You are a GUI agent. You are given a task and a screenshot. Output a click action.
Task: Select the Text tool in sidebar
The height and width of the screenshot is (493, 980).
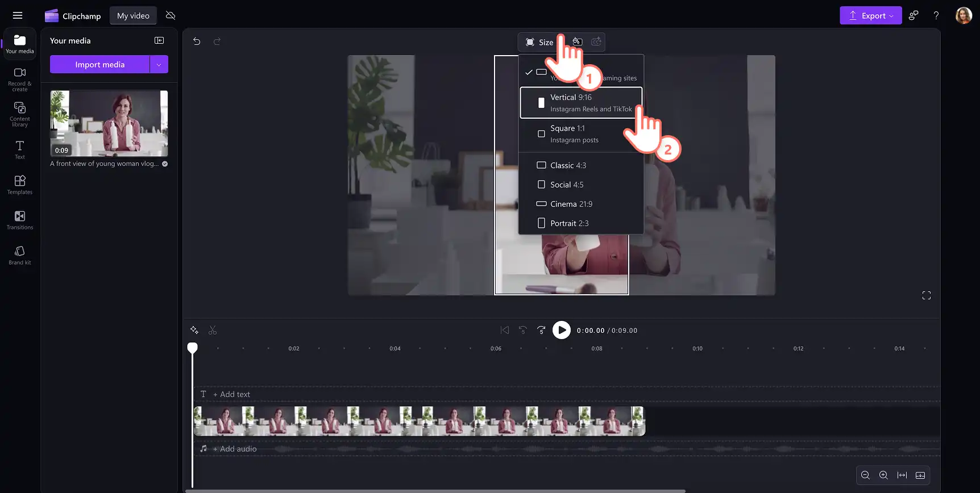(20, 150)
